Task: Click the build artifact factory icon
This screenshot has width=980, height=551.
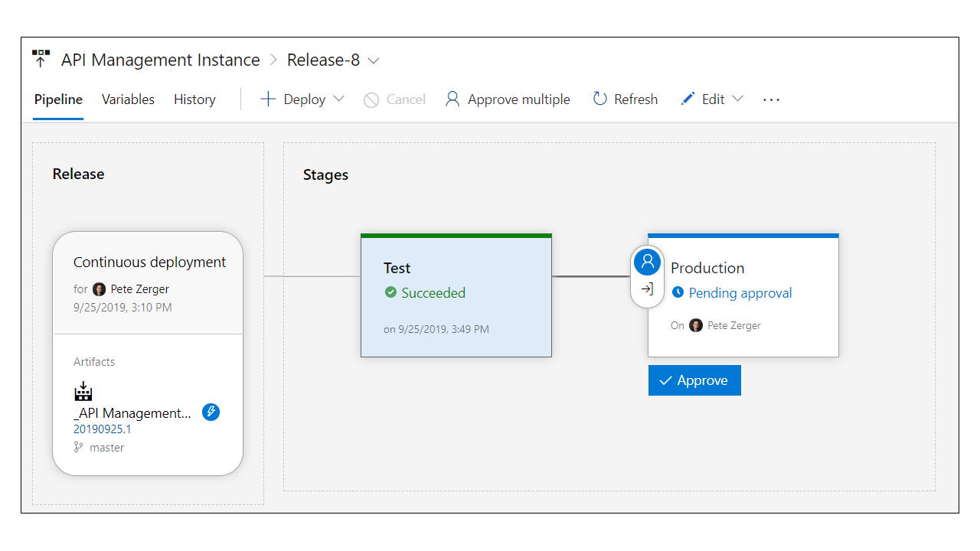Action: (83, 393)
